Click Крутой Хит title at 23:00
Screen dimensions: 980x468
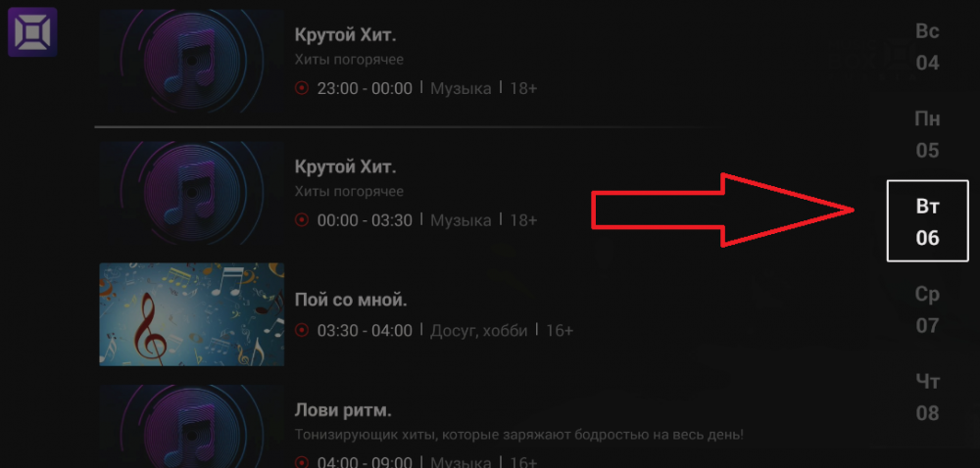pos(346,35)
